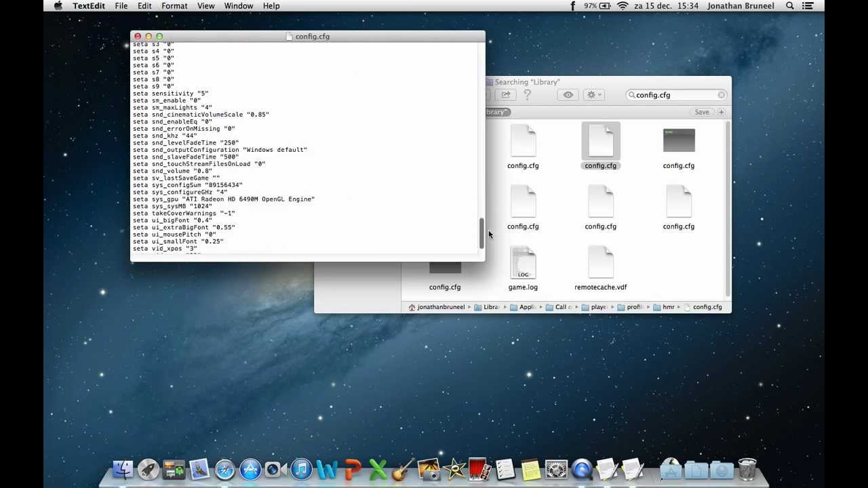Viewport: 868px width, 488px height.
Task: Click the TextEdit vertical scrollbar thumb
Action: 482,232
